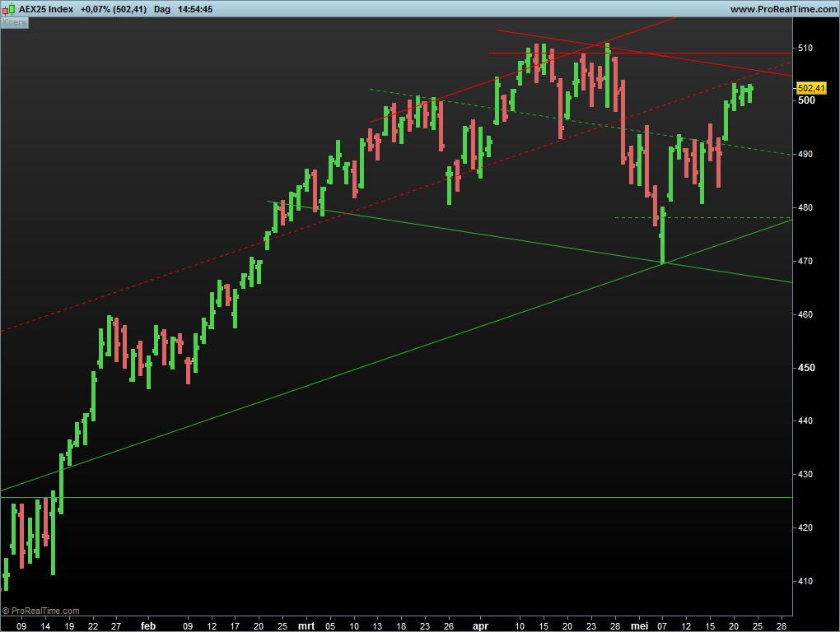Click the Koers panel label

point(14,23)
